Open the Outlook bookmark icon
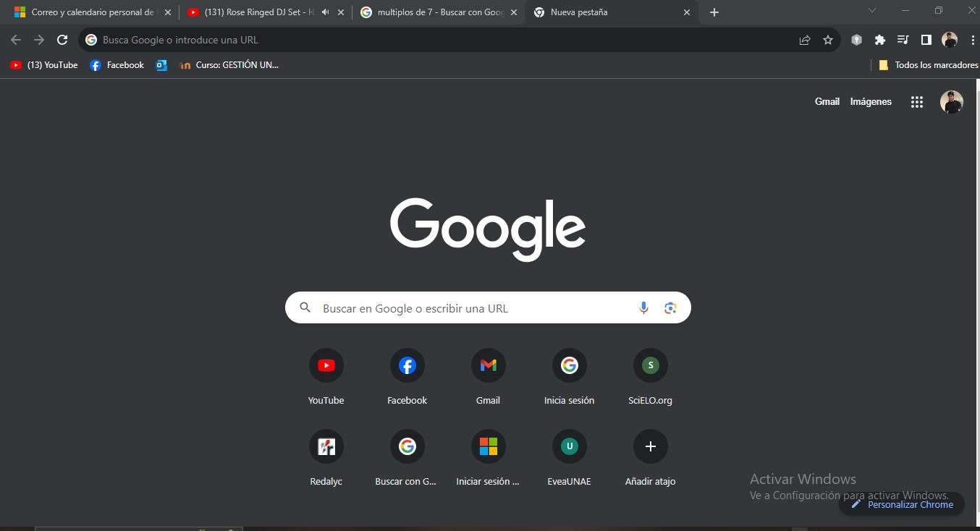980x531 pixels. (161, 65)
